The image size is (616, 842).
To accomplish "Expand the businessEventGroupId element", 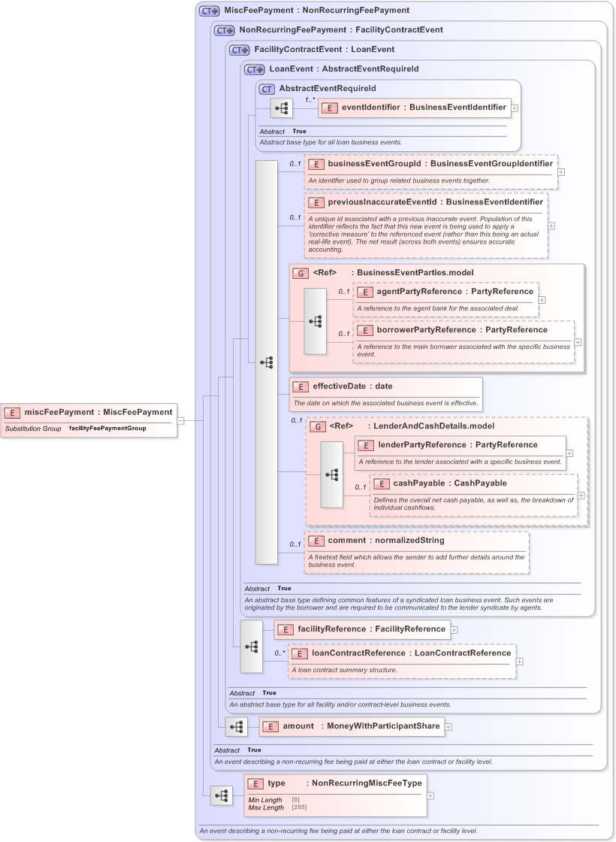I will [x=561, y=172].
